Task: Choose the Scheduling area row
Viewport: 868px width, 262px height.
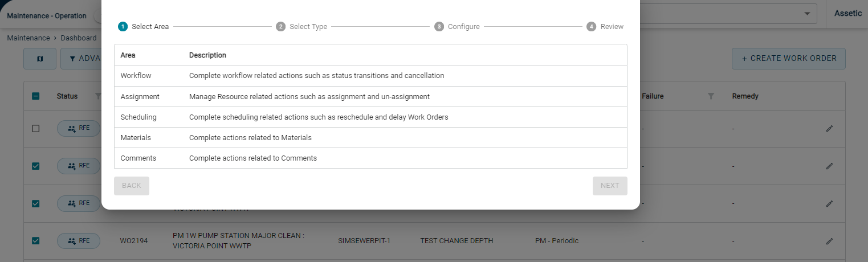Action: pos(370,117)
